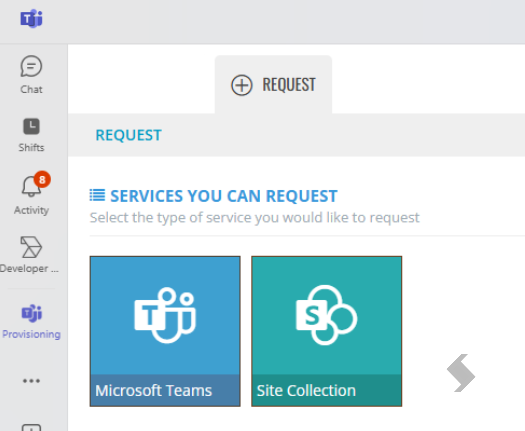This screenshot has width=525, height=431.
Task: Choose the Microsoft Teams service tile
Action: click(165, 332)
